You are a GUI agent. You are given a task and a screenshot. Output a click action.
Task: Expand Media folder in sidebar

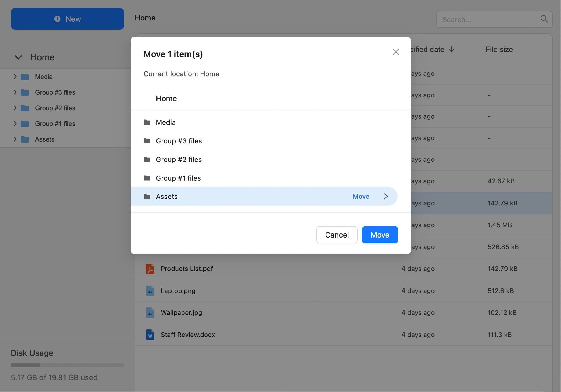point(15,77)
